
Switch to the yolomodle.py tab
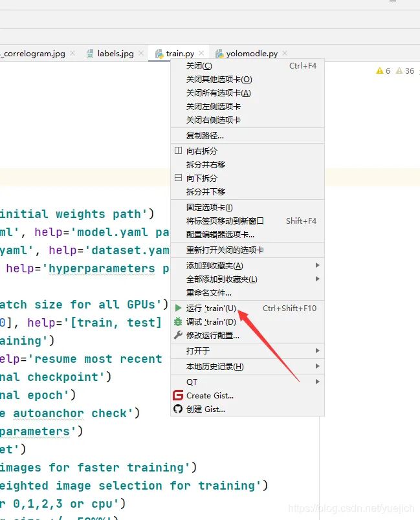(x=252, y=54)
